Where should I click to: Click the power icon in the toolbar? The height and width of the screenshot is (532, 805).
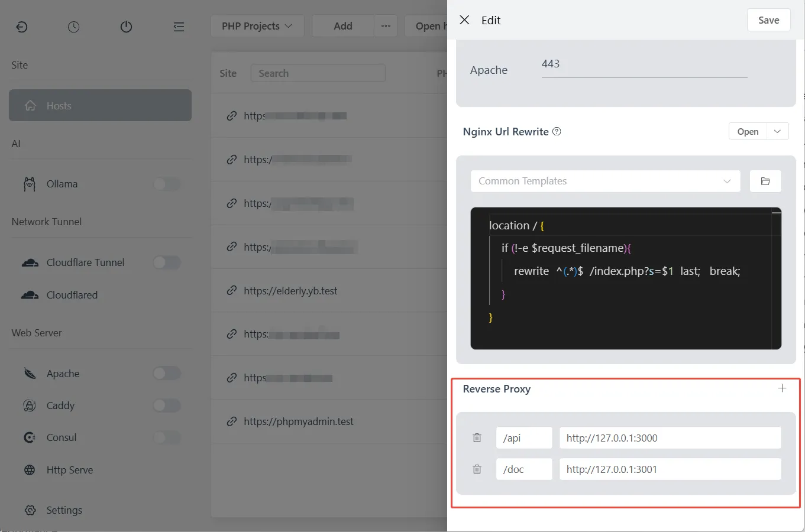(126, 26)
